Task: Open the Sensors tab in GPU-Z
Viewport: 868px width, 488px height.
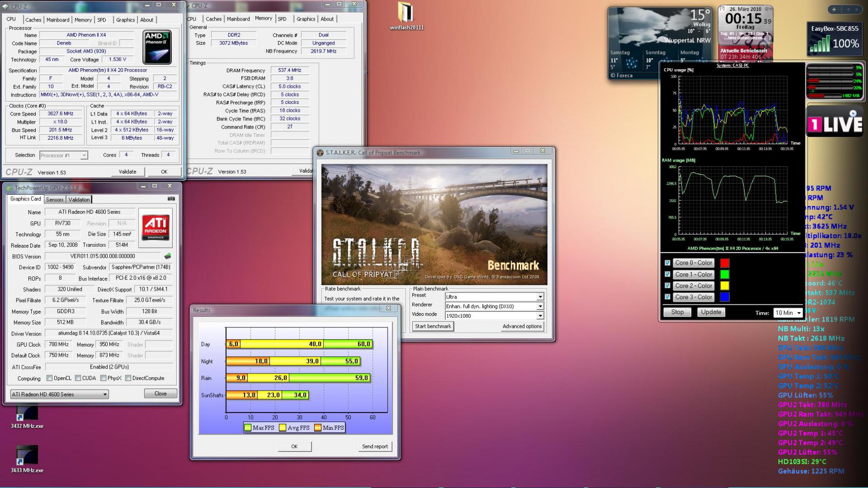Action: click(55, 200)
